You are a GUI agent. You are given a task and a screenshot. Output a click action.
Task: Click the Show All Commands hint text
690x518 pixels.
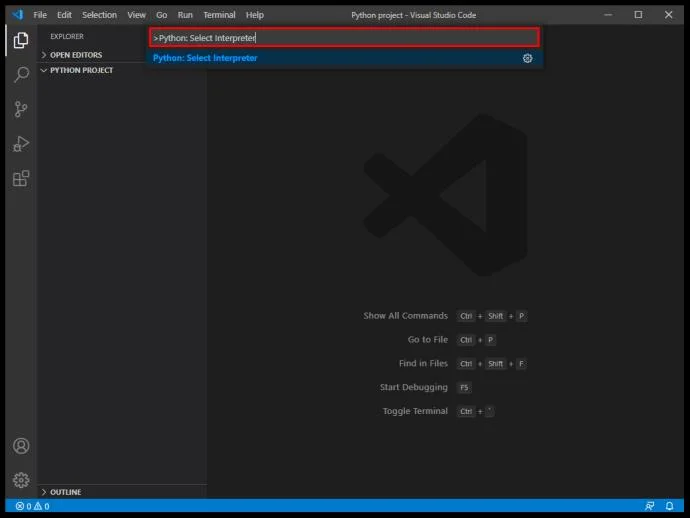point(405,316)
